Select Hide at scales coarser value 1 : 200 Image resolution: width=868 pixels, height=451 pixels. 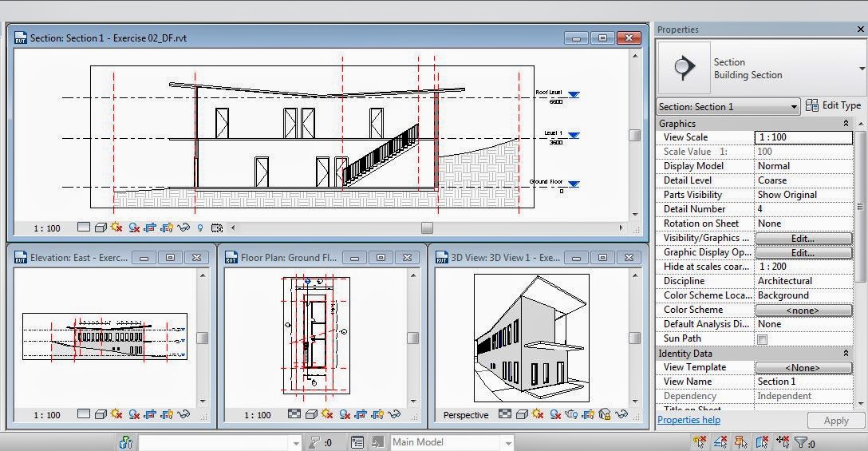(803, 267)
